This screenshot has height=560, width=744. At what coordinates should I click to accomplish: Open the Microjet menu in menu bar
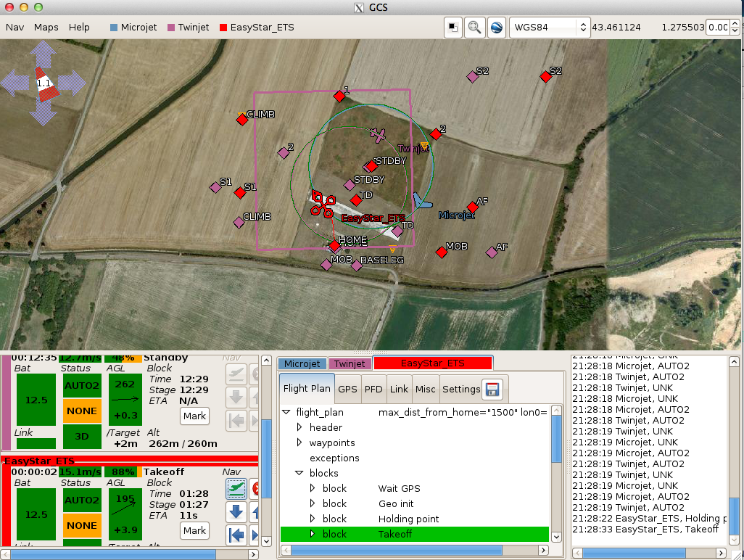point(133,28)
